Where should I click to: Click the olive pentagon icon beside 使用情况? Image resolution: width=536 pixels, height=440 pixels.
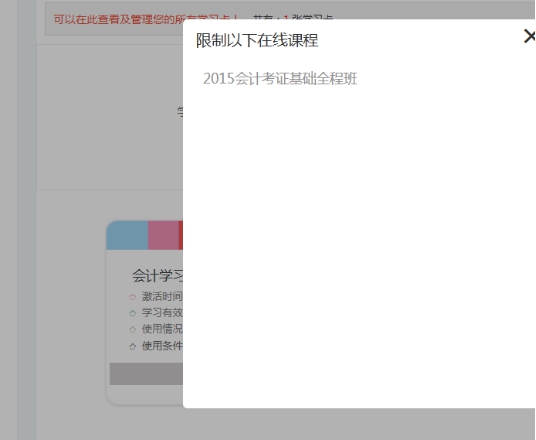click(x=133, y=330)
